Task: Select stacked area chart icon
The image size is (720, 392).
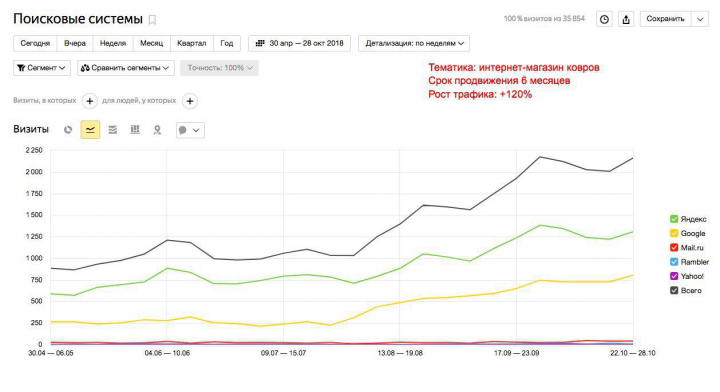Action: pos(112,130)
